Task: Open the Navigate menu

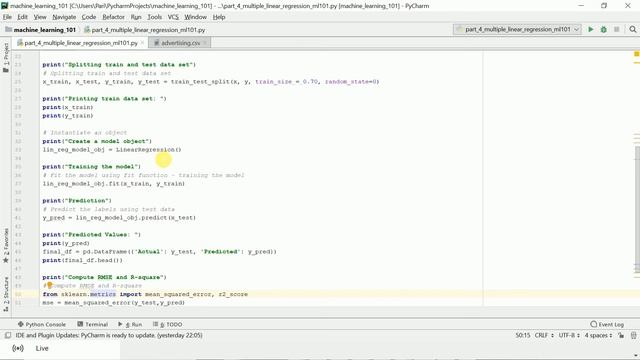Action: (x=64, y=17)
